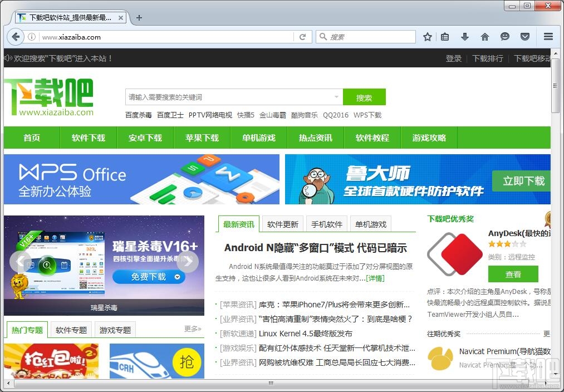This screenshot has width=564, height=392.
Task: Open the 热点资讯 navigation item
Action: (x=316, y=138)
